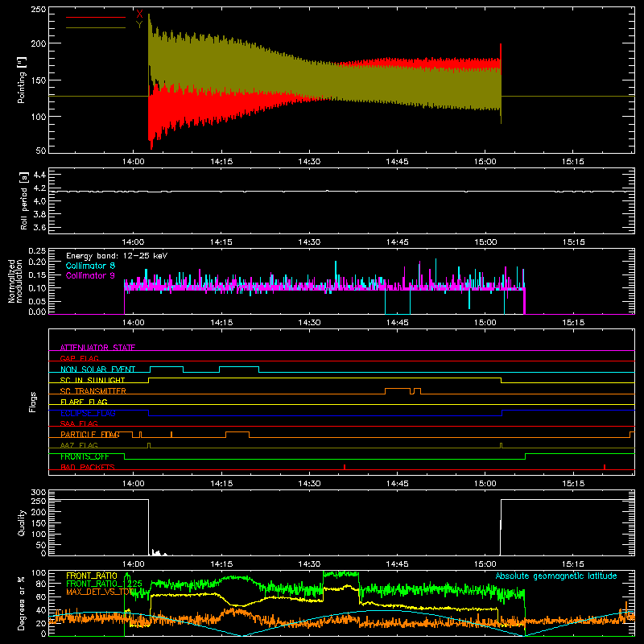Click BAD_PACKETS spike after 15:15

[x=605, y=467]
